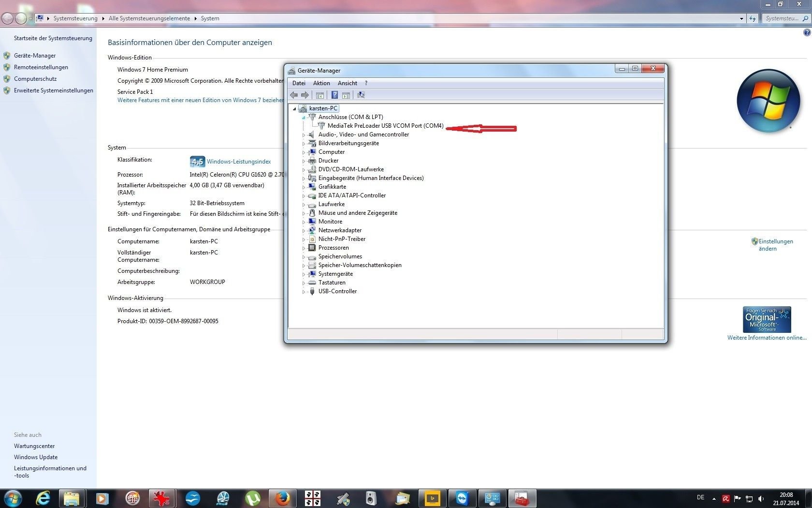Open TeamViewer from the taskbar
This screenshot has height=508, width=812.
[x=463, y=498]
